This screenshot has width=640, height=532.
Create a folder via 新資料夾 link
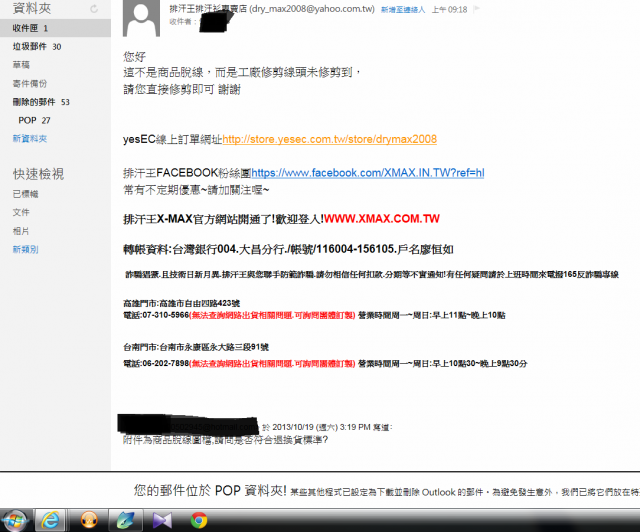pyautogui.click(x=29, y=139)
